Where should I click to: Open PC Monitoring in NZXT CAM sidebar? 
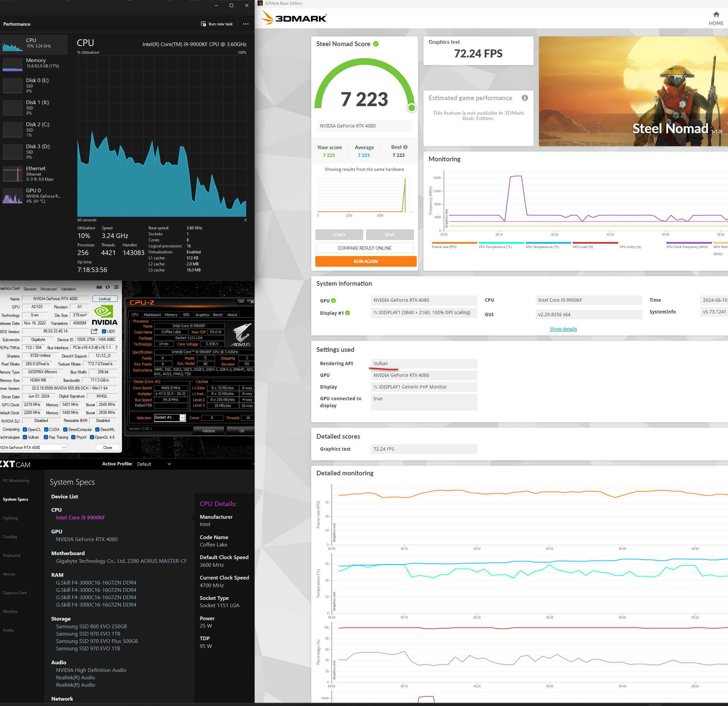point(16,481)
